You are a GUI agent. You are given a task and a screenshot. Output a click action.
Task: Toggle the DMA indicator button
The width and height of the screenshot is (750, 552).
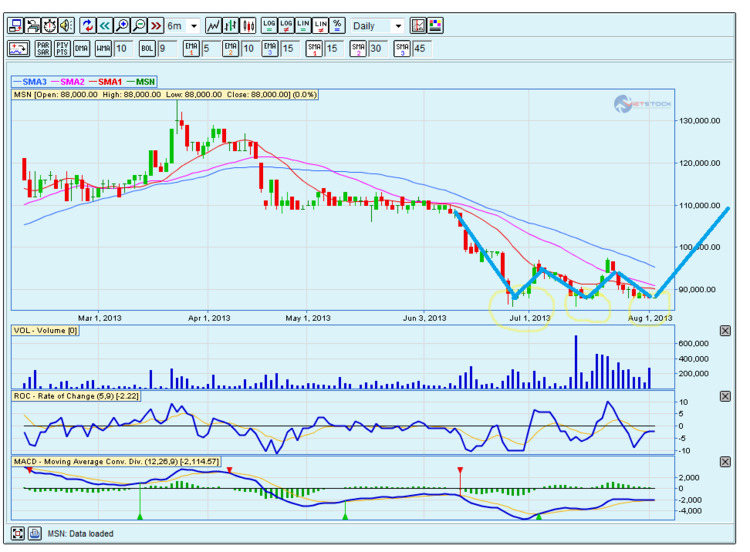point(81,48)
